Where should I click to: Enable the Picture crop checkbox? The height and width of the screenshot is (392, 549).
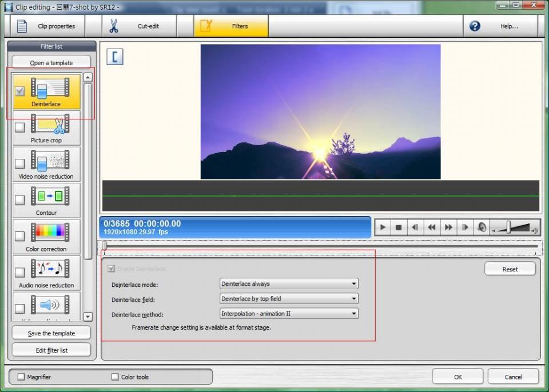(20, 127)
